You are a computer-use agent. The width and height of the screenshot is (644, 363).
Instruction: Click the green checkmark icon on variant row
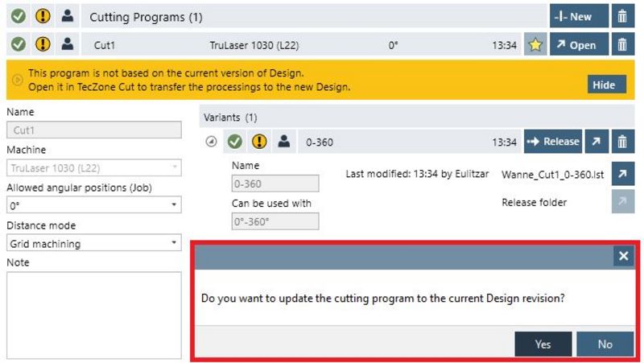[x=234, y=142]
